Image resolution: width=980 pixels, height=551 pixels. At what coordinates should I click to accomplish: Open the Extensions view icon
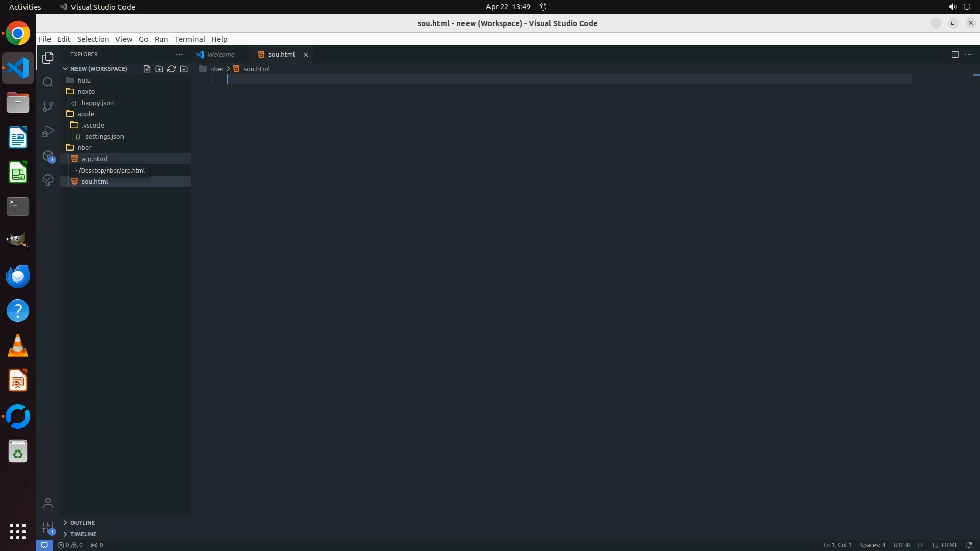(48, 156)
